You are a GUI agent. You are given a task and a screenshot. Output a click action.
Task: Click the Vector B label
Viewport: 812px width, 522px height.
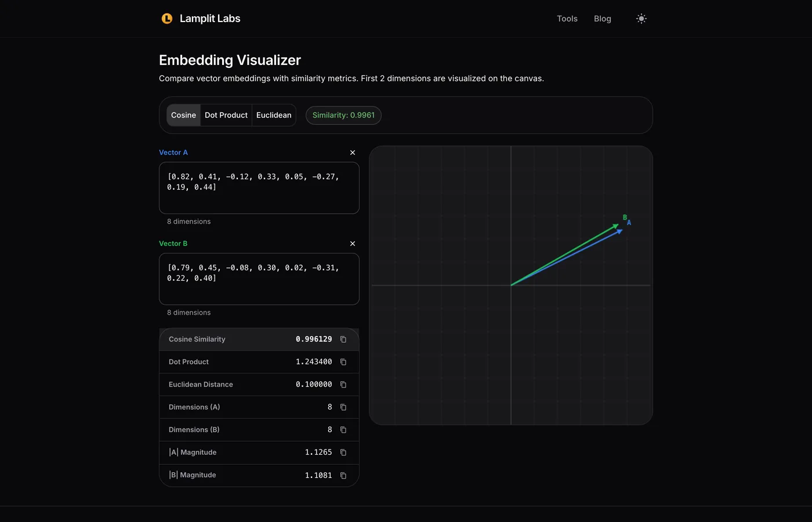[x=173, y=244]
